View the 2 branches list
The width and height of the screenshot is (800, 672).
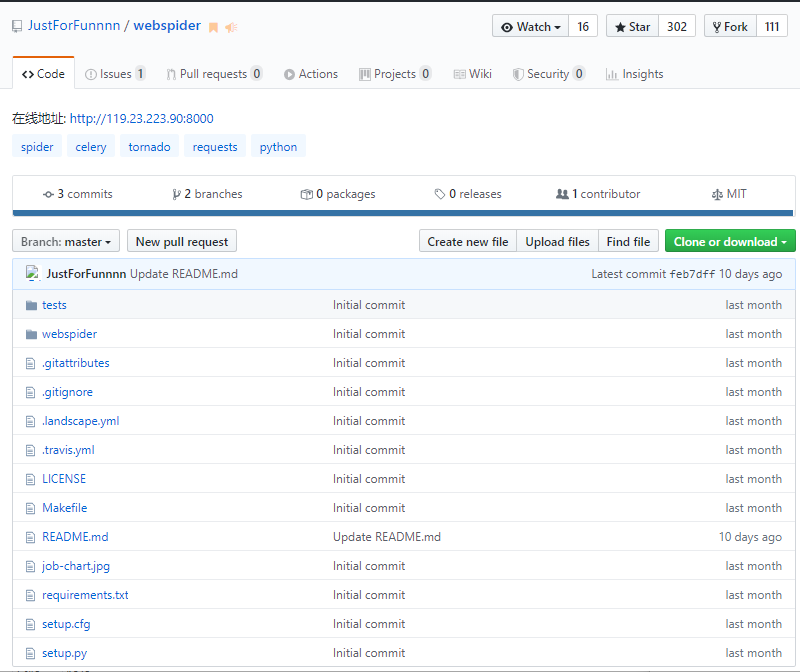(207, 194)
